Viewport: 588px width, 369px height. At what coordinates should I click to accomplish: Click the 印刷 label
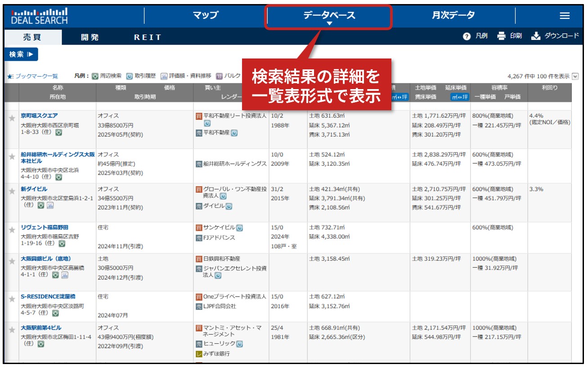(516, 36)
